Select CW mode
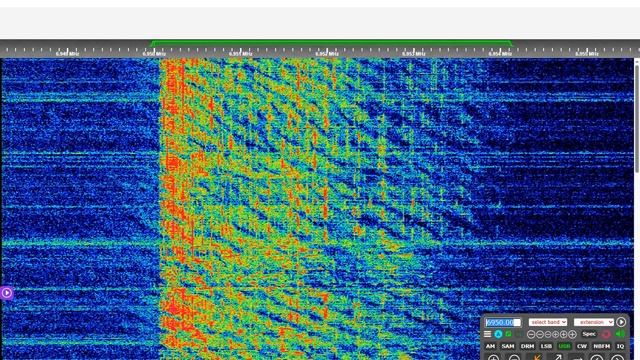Image resolution: width=640 pixels, height=360 pixels. [x=582, y=346]
